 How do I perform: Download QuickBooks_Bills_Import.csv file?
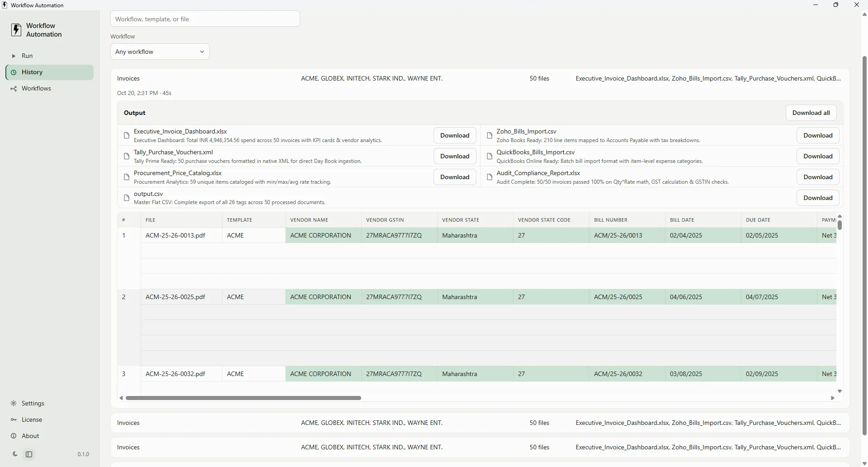coord(818,156)
